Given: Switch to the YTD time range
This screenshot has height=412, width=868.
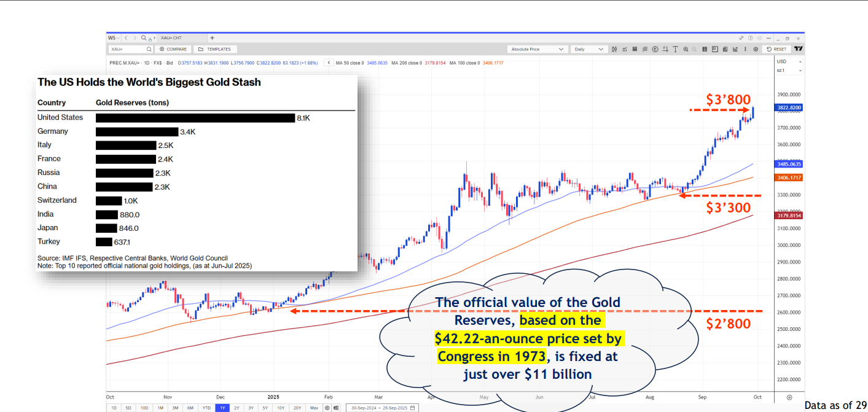Looking at the screenshot, I should pyautogui.click(x=205, y=408).
